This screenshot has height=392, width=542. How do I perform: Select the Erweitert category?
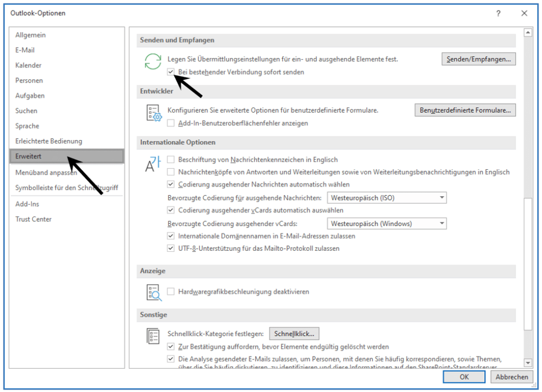coord(67,156)
